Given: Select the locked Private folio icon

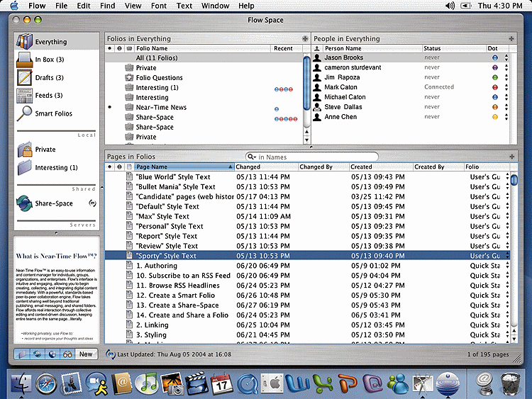Looking at the screenshot, I should (24, 150).
